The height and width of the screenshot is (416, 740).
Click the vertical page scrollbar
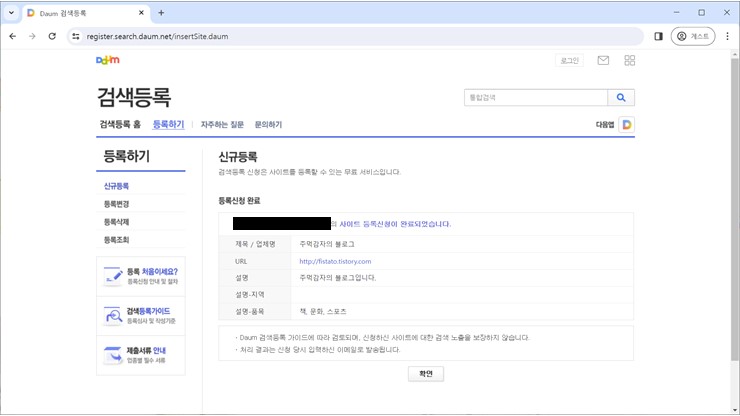[x=735, y=210]
